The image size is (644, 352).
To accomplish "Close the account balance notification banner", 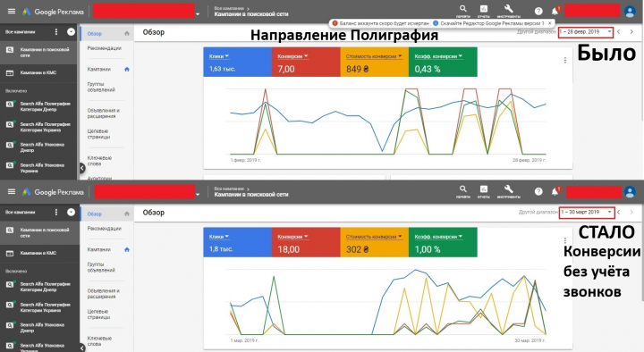I will (549, 23).
